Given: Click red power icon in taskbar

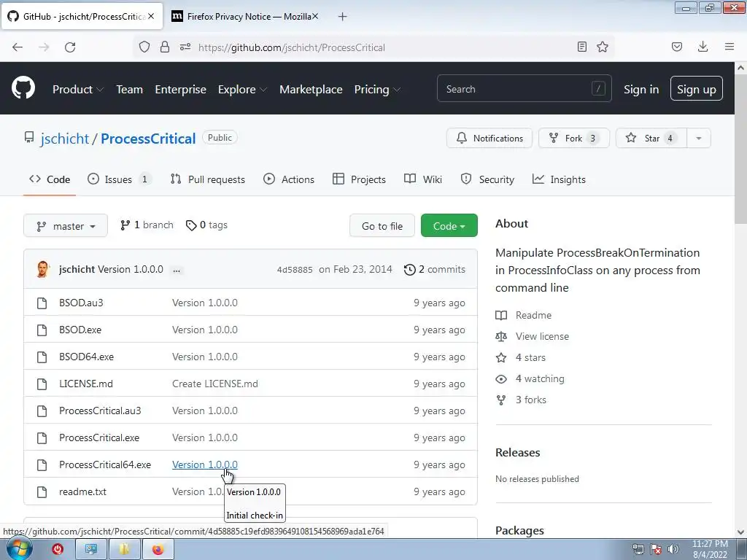Looking at the screenshot, I should (x=58, y=549).
